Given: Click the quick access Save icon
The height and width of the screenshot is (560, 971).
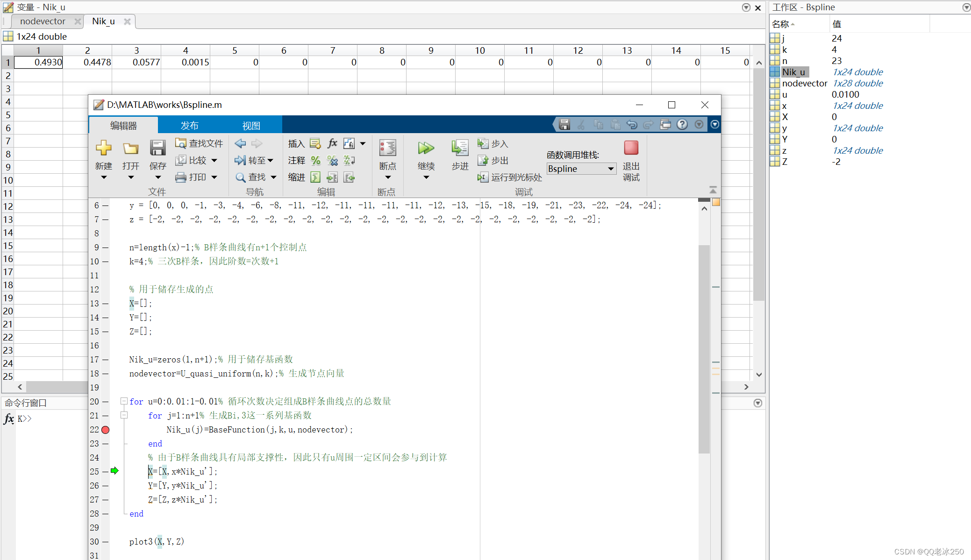Looking at the screenshot, I should pyautogui.click(x=564, y=124).
